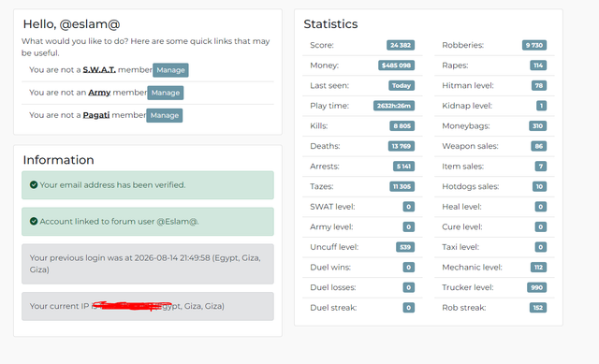Select the Uncuff level value 539

click(405, 247)
